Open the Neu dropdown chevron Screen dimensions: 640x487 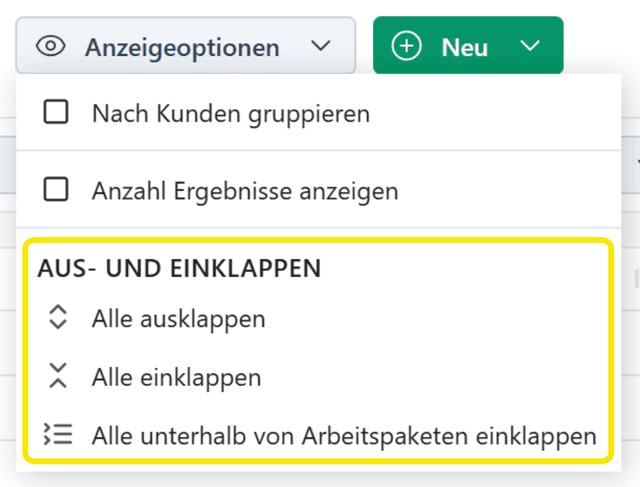pyautogui.click(x=531, y=46)
